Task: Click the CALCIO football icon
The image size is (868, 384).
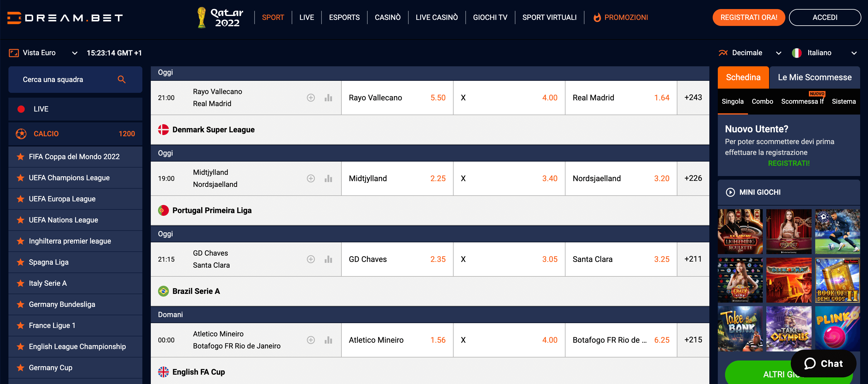Action: pos(21,134)
